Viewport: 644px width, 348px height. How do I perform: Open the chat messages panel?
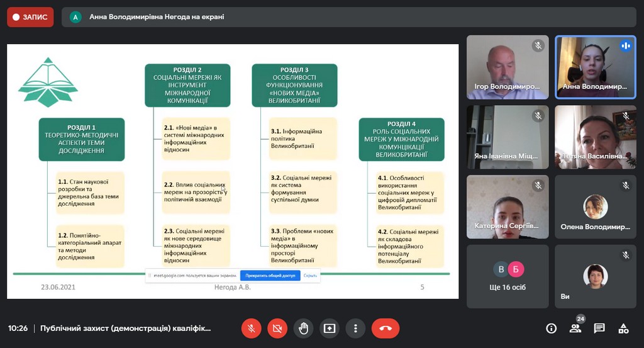pos(599,328)
